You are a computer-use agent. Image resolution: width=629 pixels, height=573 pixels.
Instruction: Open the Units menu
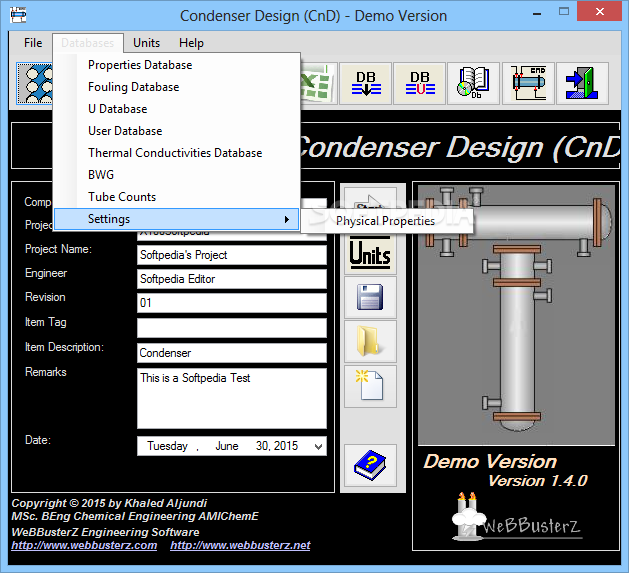pyautogui.click(x=146, y=43)
